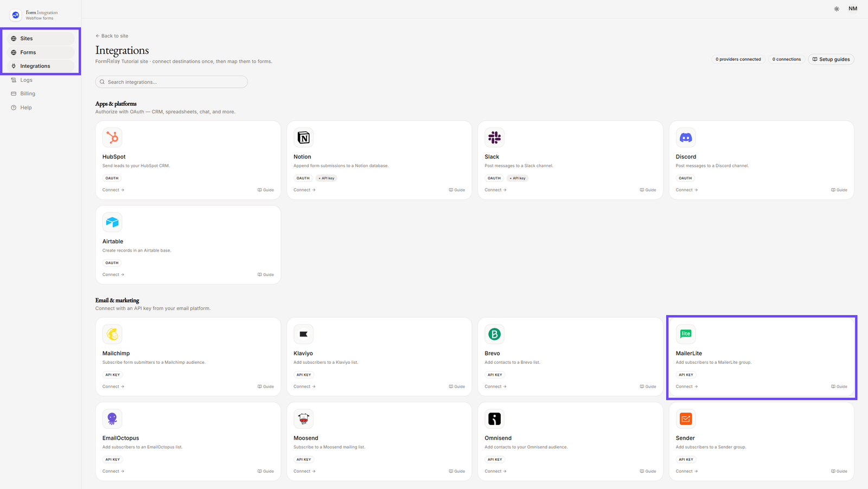Open the NM user avatar menu

(x=853, y=9)
